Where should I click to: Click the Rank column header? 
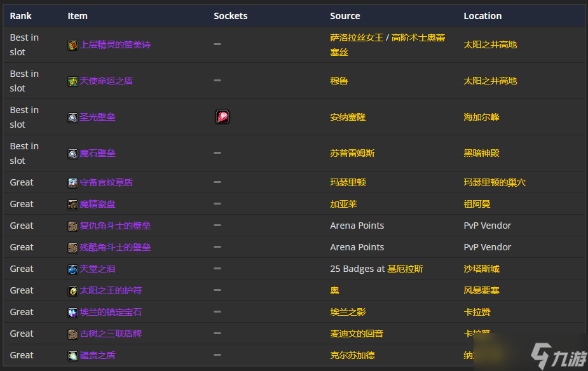coord(20,16)
